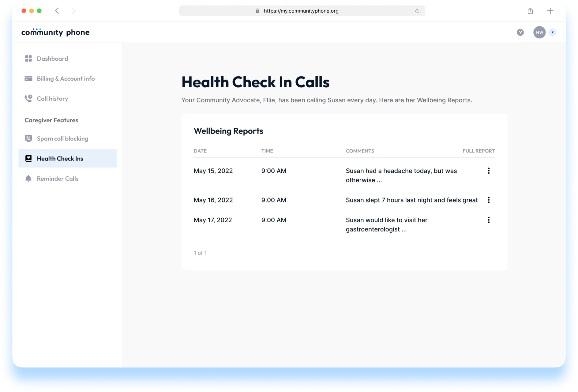Click the browser URL address field
Image resolution: width=578 pixels, height=392 pixels.
(x=301, y=11)
